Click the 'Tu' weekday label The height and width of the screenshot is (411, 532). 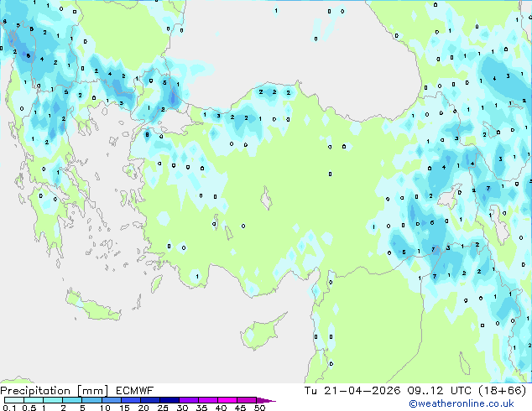(310, 391)
